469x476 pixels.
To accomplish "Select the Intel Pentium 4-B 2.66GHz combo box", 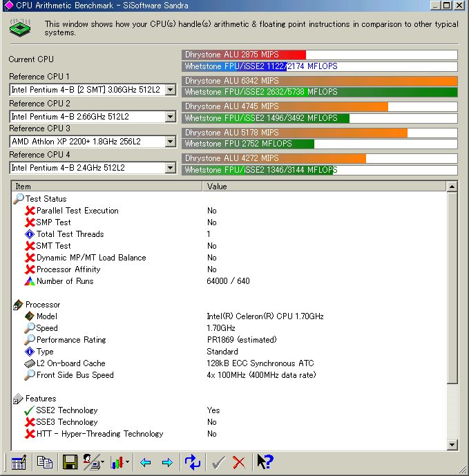I will 93,117.
